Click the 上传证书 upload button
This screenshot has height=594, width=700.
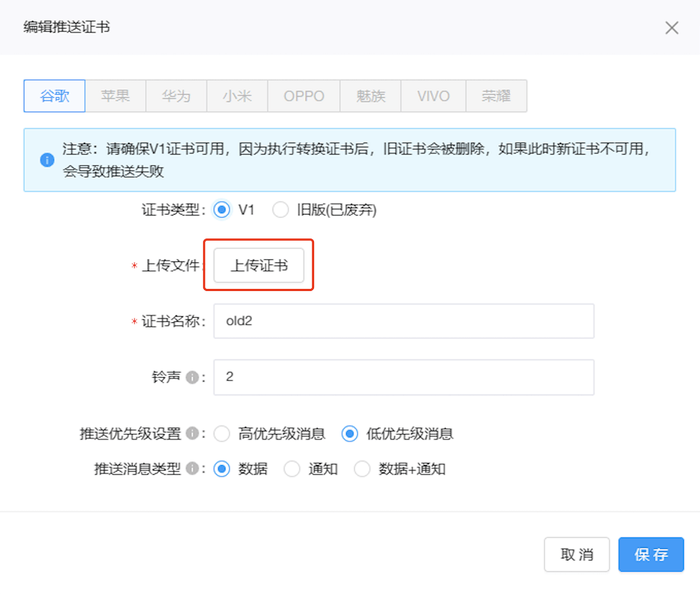(x=259, y=265)
